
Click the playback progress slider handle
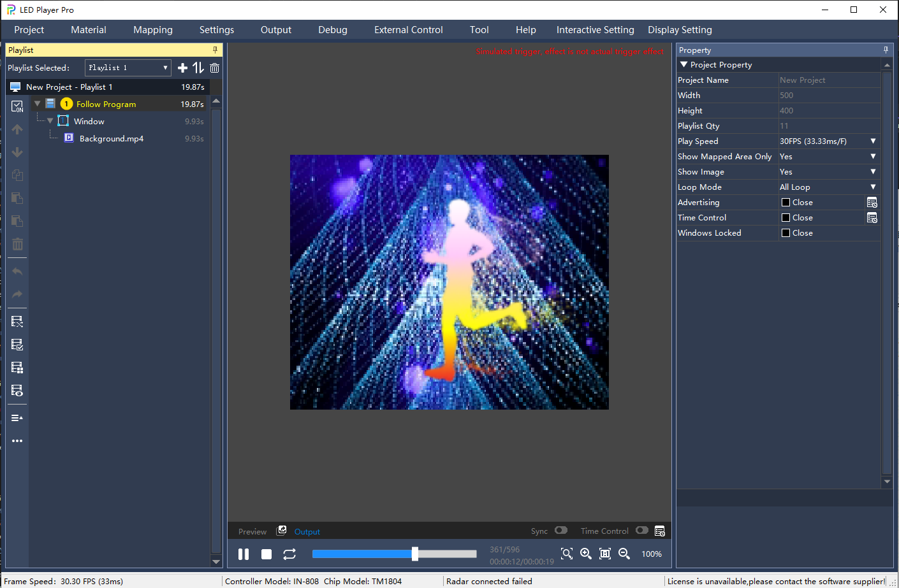point(415,554)
